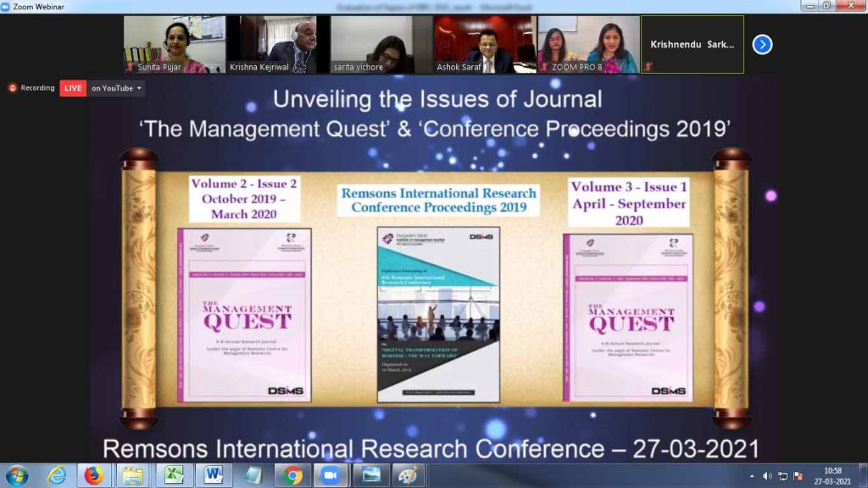868x488 pixels.
Task: Click the Volume 3 Management Quest cover
Action: click(628, 317)
